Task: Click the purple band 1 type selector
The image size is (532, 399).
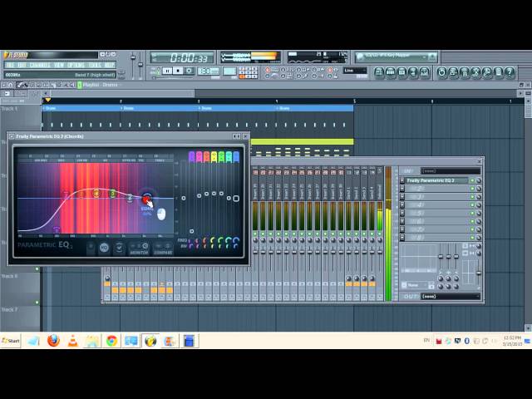Action: (x=191, y=157)
